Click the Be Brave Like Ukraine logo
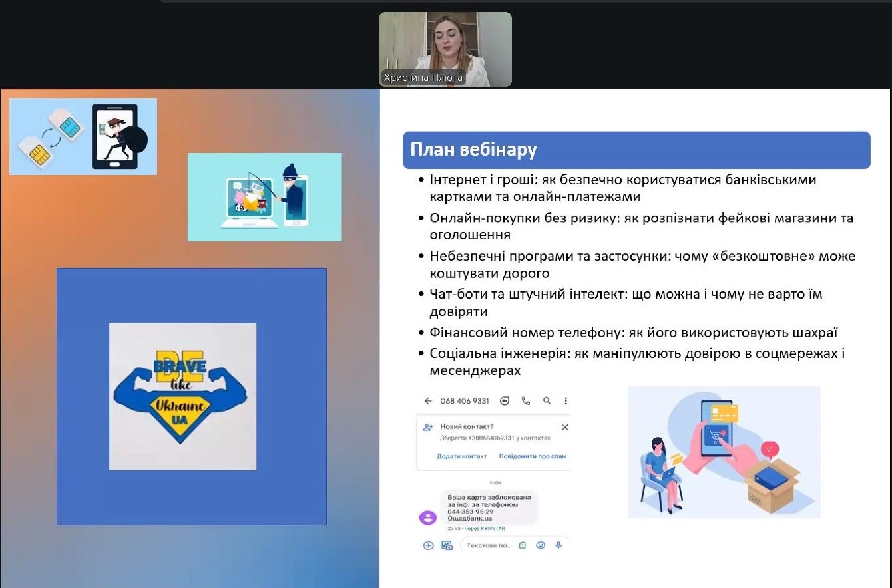Screen dimensions: 892x588 [182, 395]
